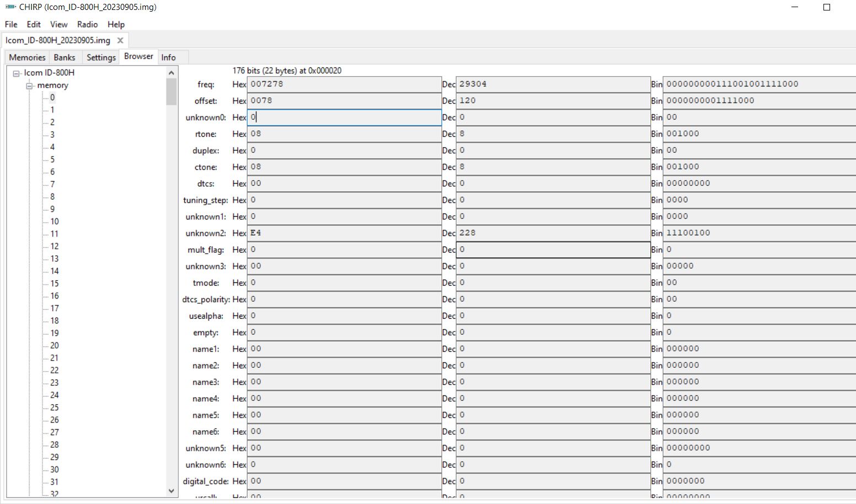Select memory entry 10 in tree
This screenshot has width=856, height=504.
55,222
